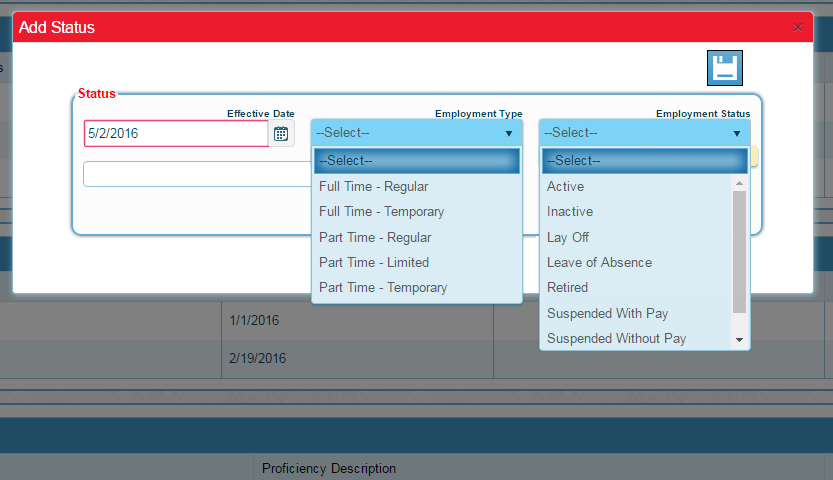
Task: Expand the Employment Status dropdown
Action: [644, 133]
